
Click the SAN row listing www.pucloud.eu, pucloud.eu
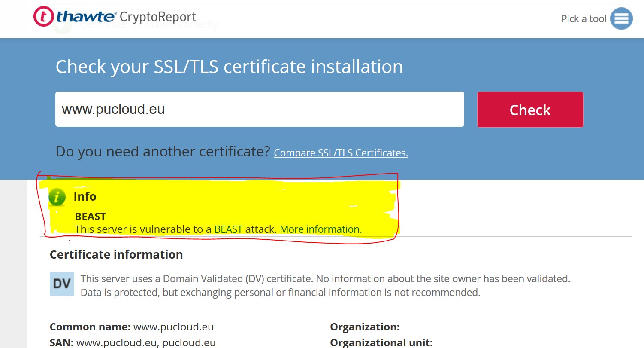click(x=133, y=342)
